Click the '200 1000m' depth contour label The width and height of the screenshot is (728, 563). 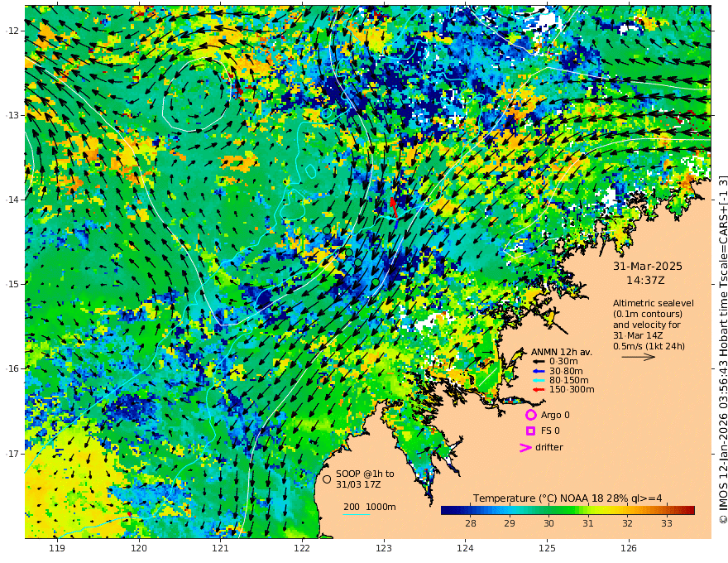click(370, 507)
